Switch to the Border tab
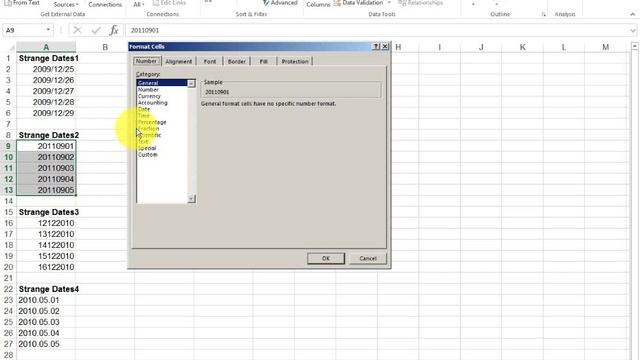The height and width of the screenshot is (360, 640). coord(236,61)
